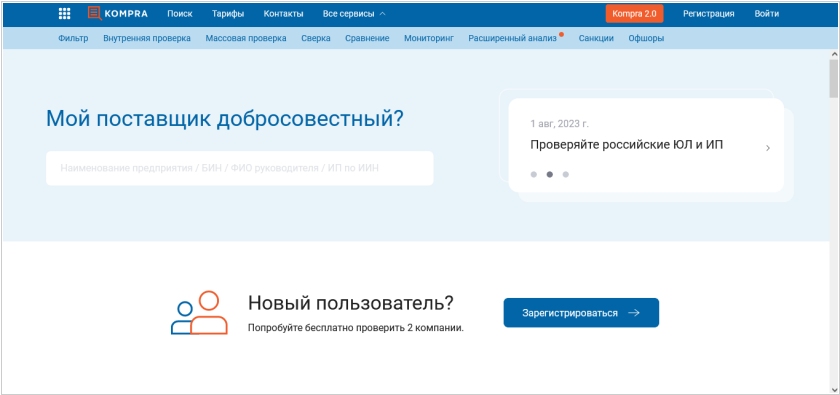Open the Санкции section
This screenshot has width=840, height=395.
pyautogui.click(x=596, y=38)
